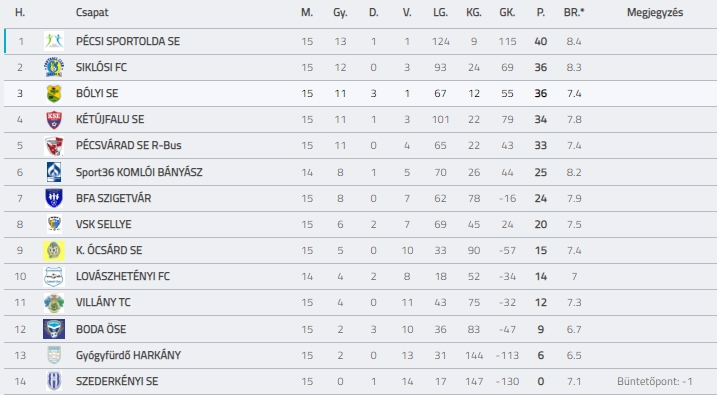
Task: Open the VSK SELLYE team link
Action: [x=104, y=224]
